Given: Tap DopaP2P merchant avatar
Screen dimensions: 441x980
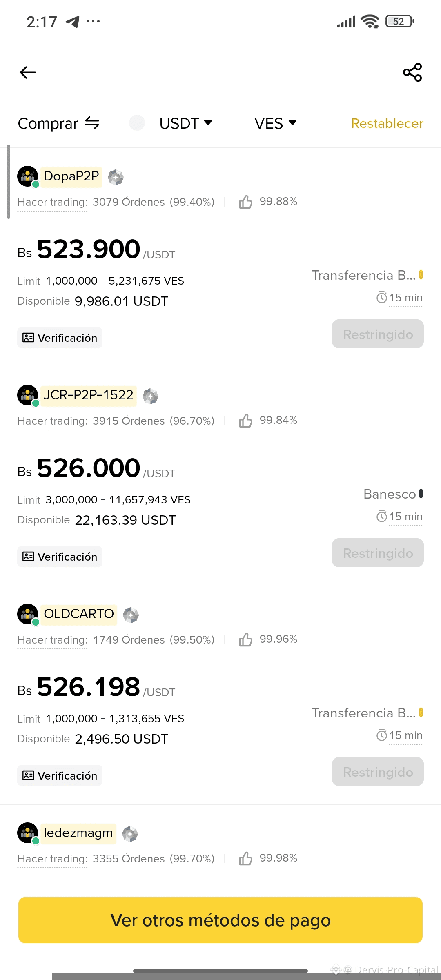Looking at the screenshot, I should pyautogui.click(x=28, y=176).
